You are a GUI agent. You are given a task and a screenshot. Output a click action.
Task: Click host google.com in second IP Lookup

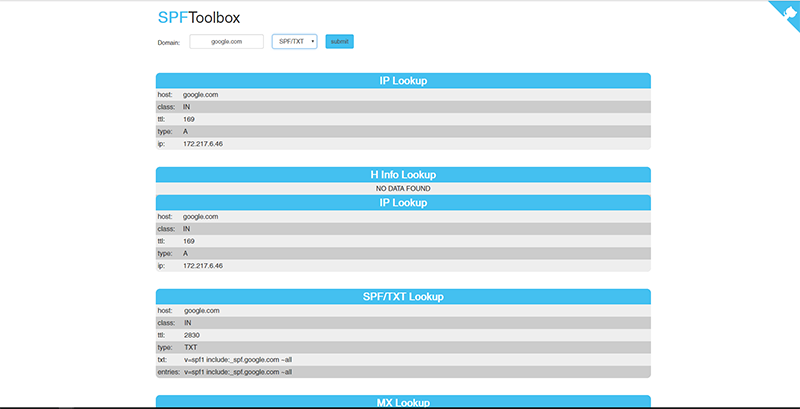click(x=201, y=216)
